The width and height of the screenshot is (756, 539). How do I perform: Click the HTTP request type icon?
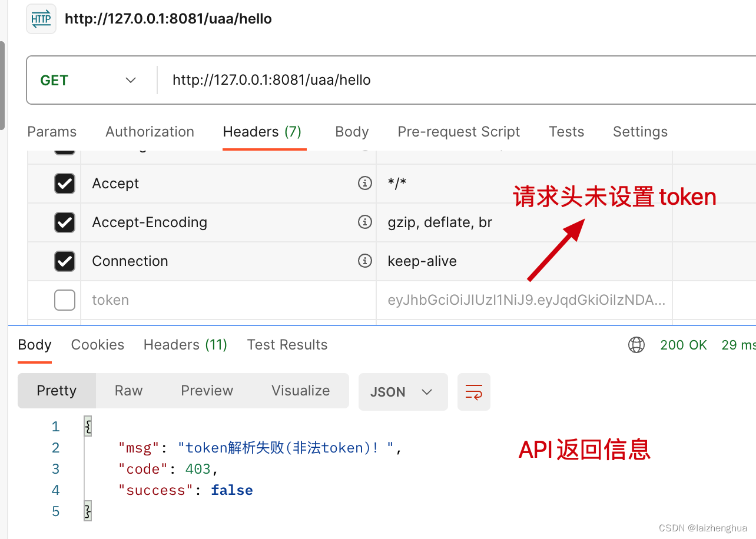[x=41, y=19]
